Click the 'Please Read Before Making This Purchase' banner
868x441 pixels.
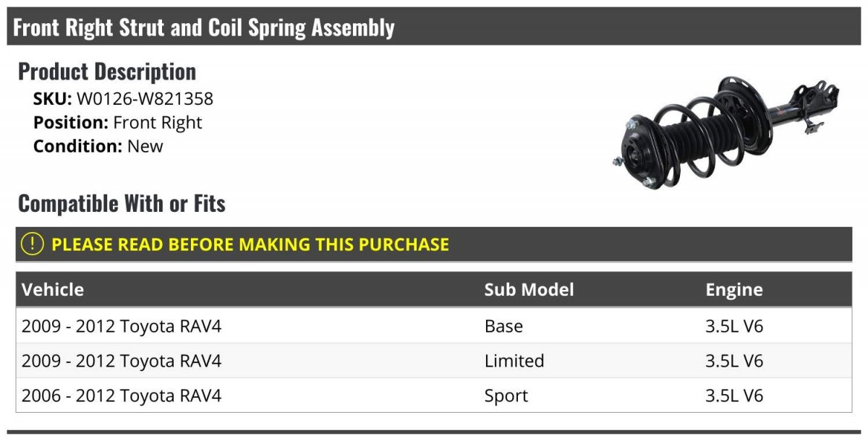pos(250,244)
